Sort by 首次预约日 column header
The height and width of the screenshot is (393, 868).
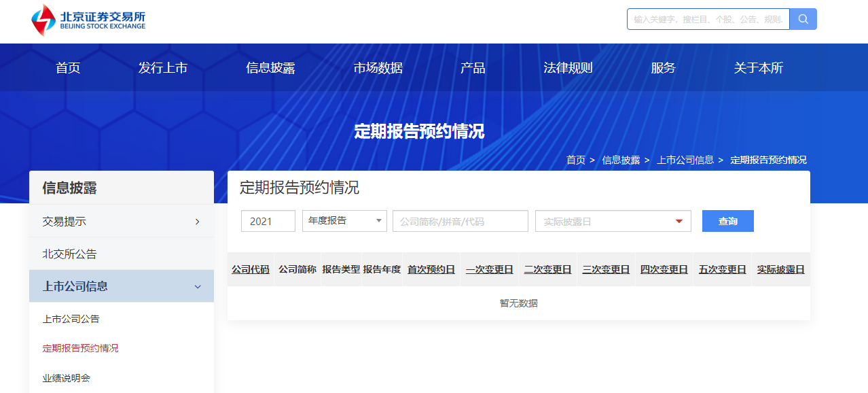pyautogui.click(x=431, y=269)
